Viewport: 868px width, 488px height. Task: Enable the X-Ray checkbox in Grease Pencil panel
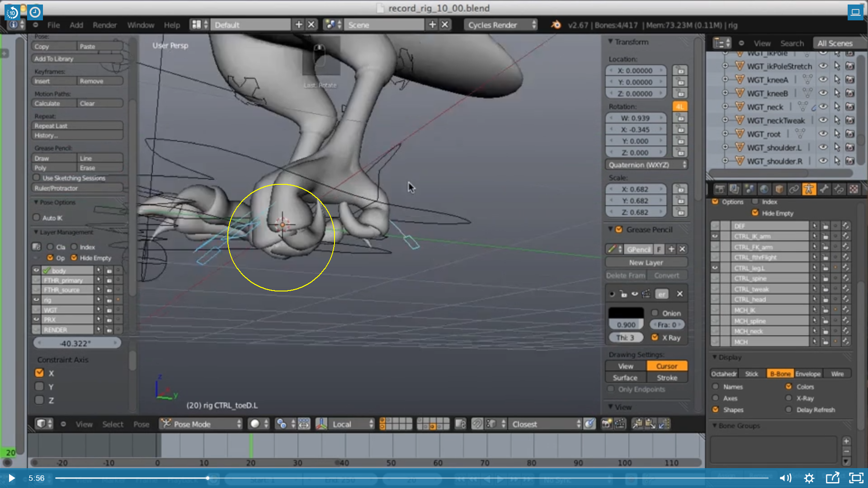click(656, 337)
